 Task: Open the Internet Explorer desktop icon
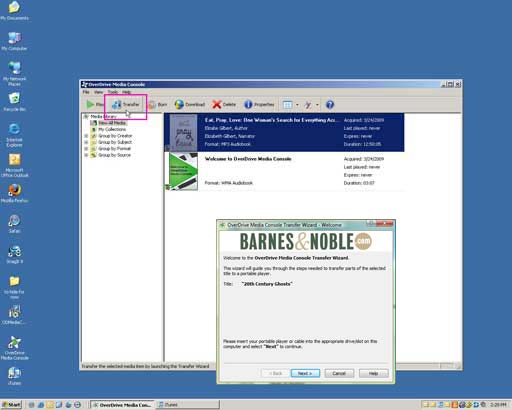tap(14, 135)
